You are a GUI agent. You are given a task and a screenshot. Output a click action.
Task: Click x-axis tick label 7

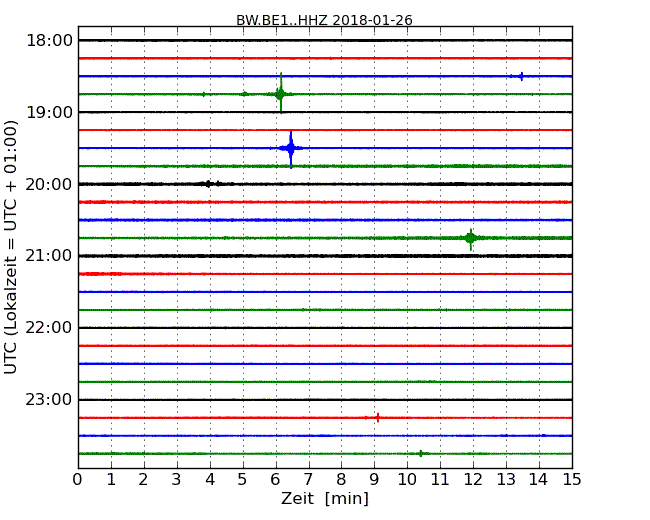coord(308,480)
